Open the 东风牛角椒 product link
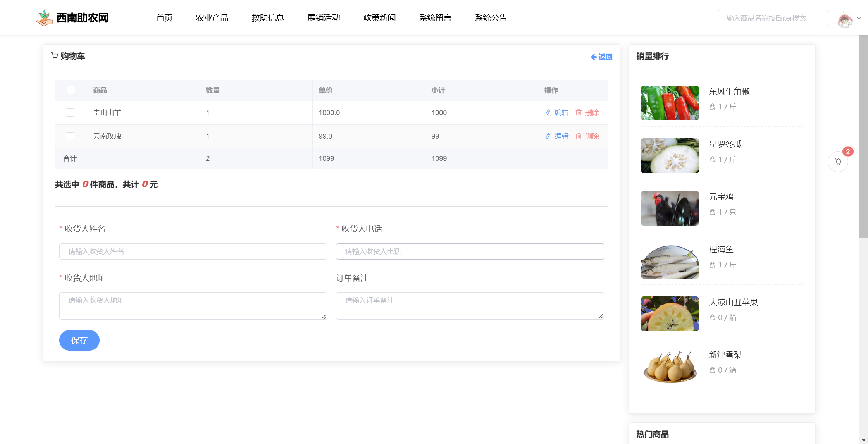 pos(729,91)
